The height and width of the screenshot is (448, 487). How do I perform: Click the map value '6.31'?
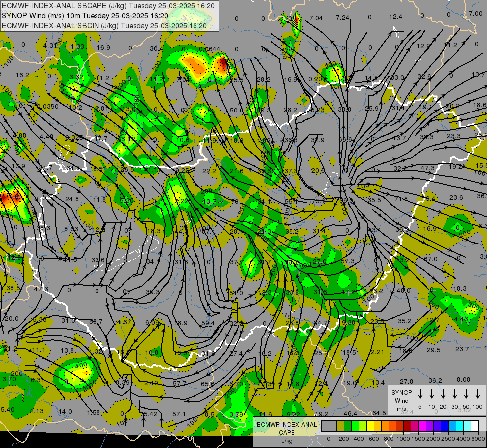(x=37, y=380)
